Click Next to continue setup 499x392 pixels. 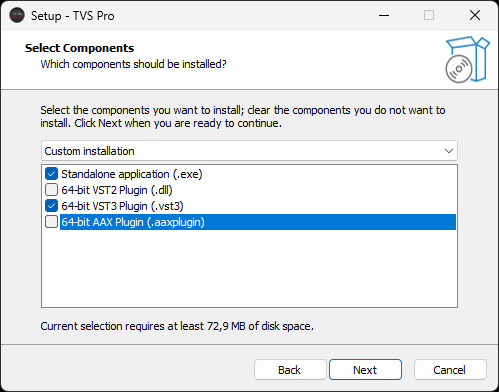coord(365,370)
